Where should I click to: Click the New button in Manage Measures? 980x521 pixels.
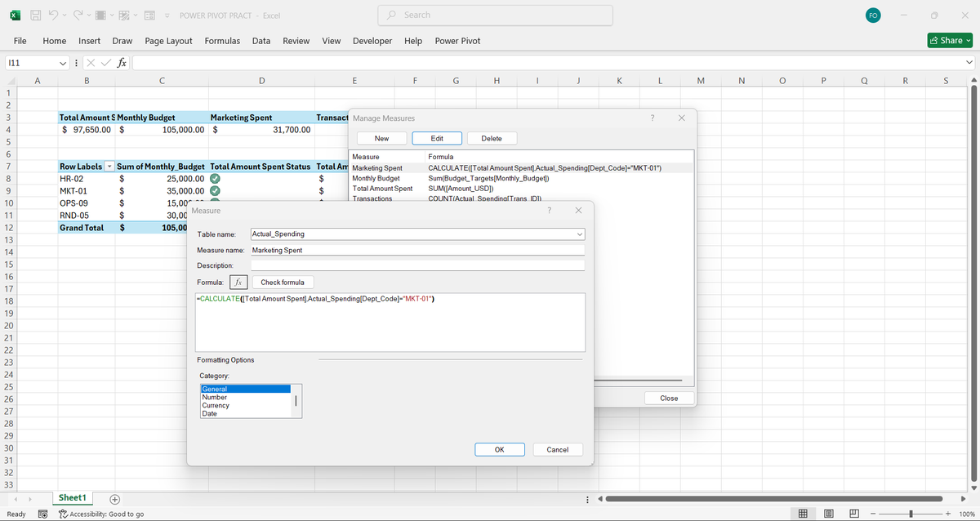[x=381, y=139]
